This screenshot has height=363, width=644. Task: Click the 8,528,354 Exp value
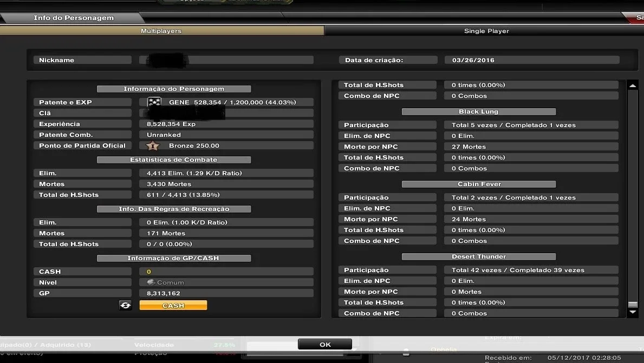pyautogui.click(x=226, y=124)
